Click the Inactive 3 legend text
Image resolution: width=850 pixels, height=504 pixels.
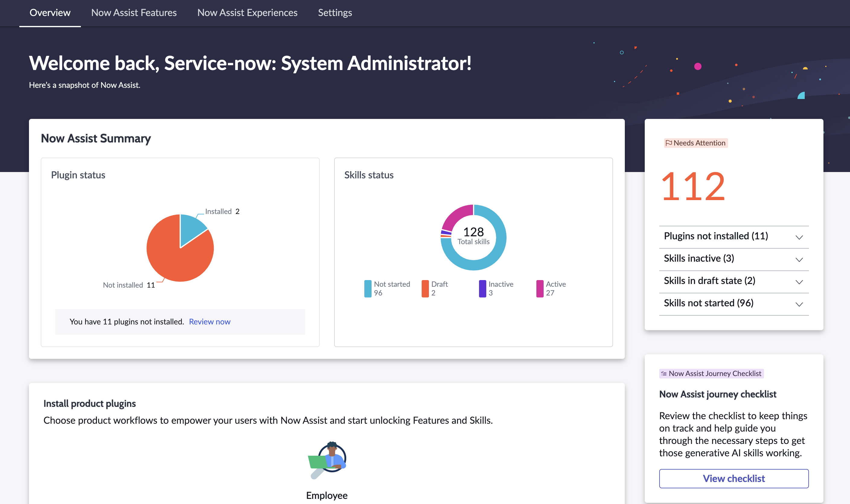pyautogui.click(x=501, y=288)
